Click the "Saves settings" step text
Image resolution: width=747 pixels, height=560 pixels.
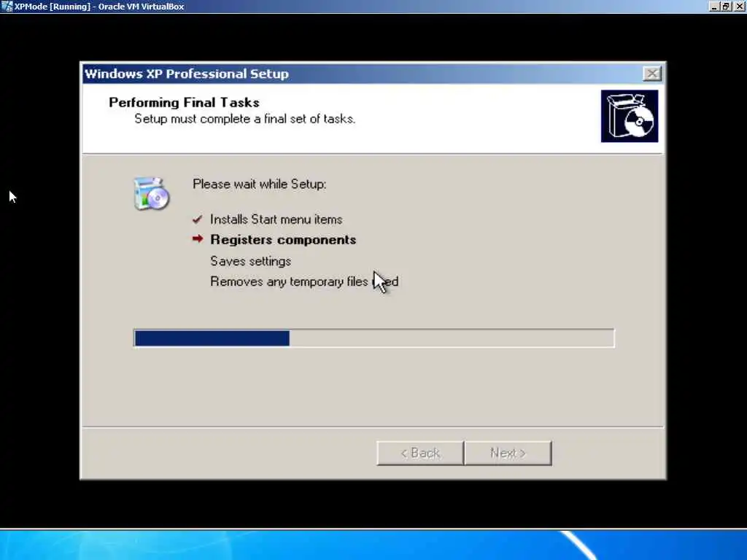(x=251, y=261)
